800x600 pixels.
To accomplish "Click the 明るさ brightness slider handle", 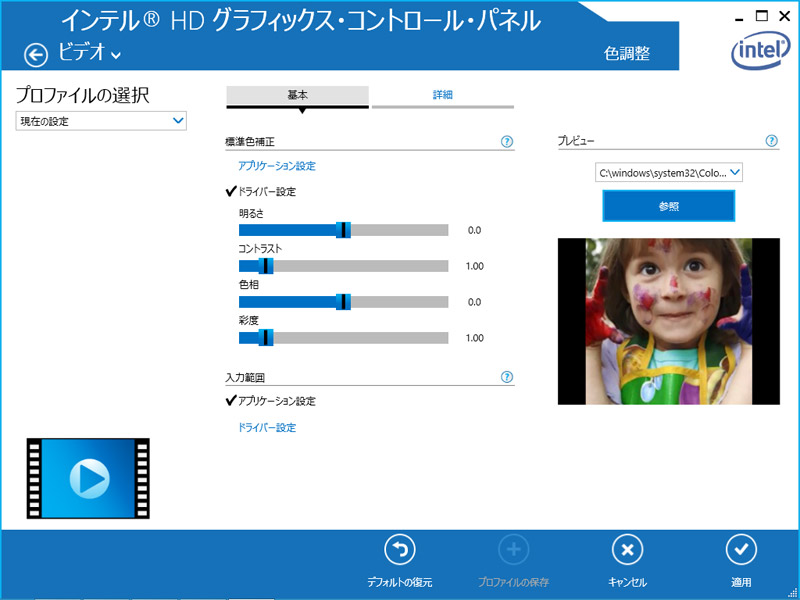I will click(x=344, y=230).
